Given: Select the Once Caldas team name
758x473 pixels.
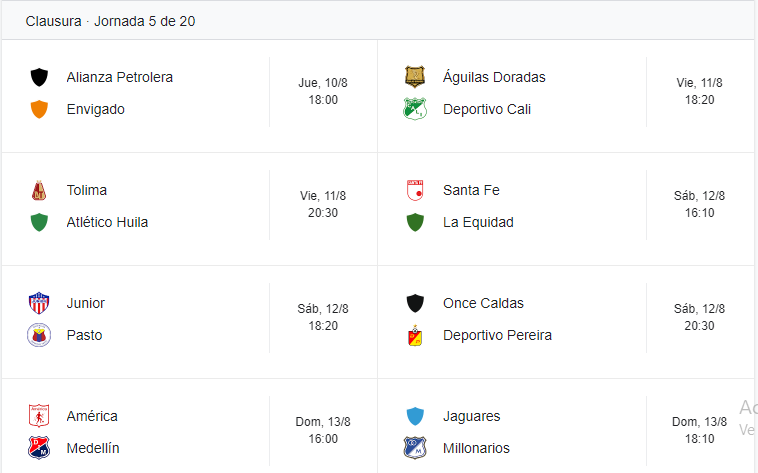Looking at the screenshot, I should (483, 303).
